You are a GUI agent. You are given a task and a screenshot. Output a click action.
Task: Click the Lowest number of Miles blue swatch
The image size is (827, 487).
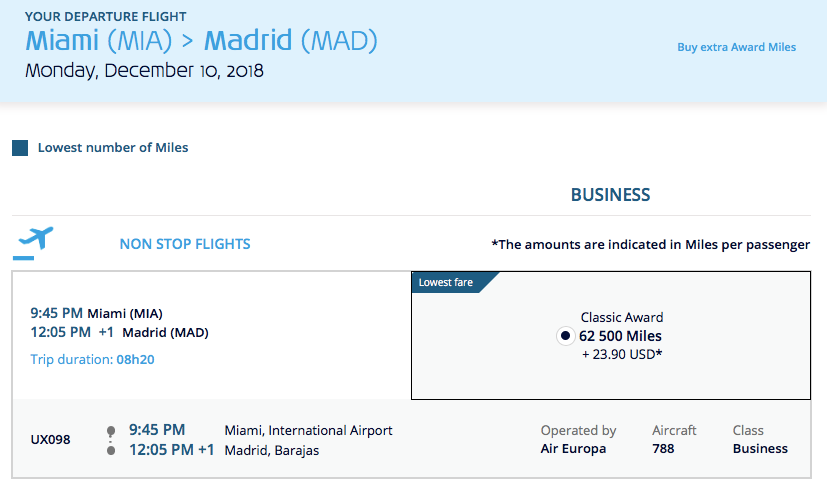click(x=20, y=148)
